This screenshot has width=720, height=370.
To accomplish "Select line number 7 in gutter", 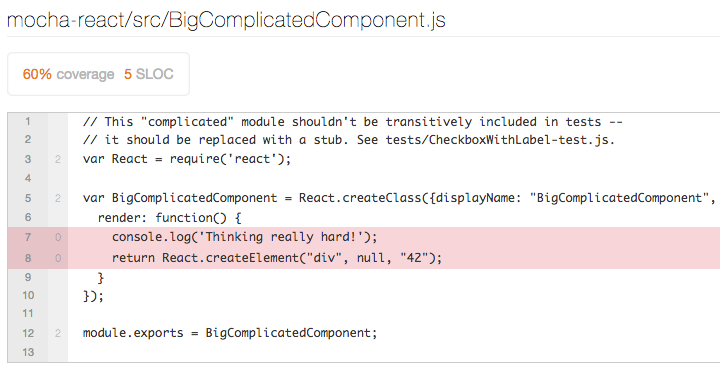I will coord(28,237).
